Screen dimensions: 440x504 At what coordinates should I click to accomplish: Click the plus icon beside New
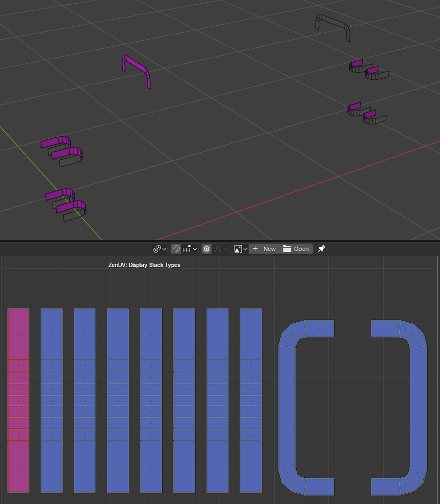tap(255, 248)
